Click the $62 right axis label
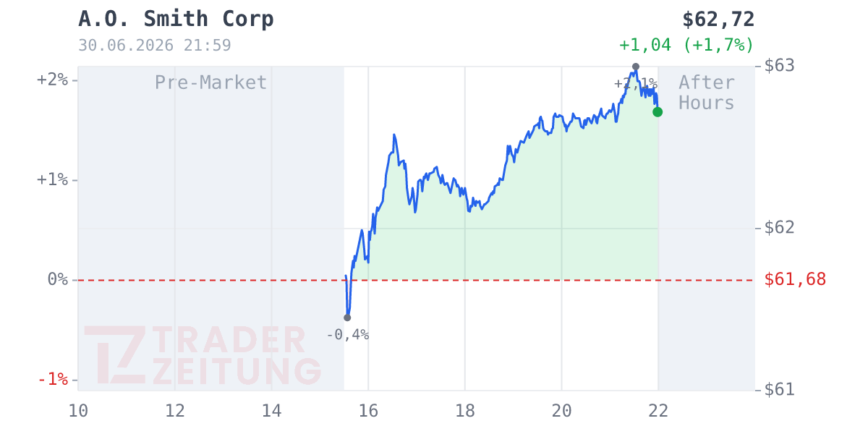 (x=779, y=228)
